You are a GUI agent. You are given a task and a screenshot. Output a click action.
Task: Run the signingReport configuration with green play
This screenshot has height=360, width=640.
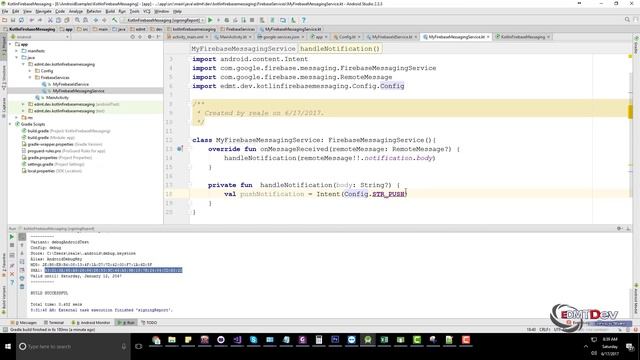coord(210,20)
